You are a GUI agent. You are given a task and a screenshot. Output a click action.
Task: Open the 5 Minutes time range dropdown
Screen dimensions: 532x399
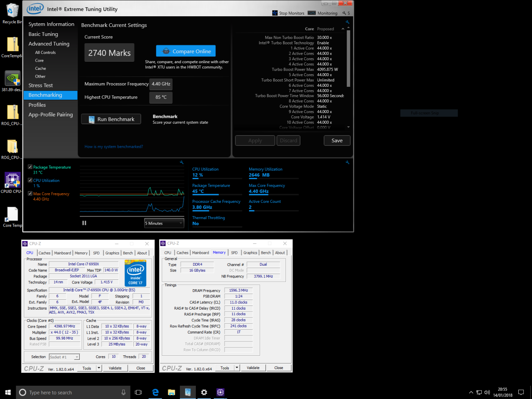164,223
